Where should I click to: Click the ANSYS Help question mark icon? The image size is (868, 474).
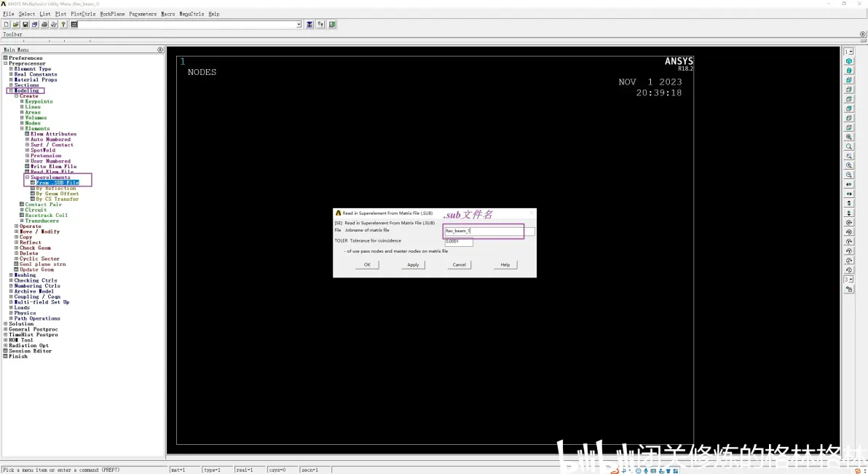pyautogui.click(x=63, y=24)
